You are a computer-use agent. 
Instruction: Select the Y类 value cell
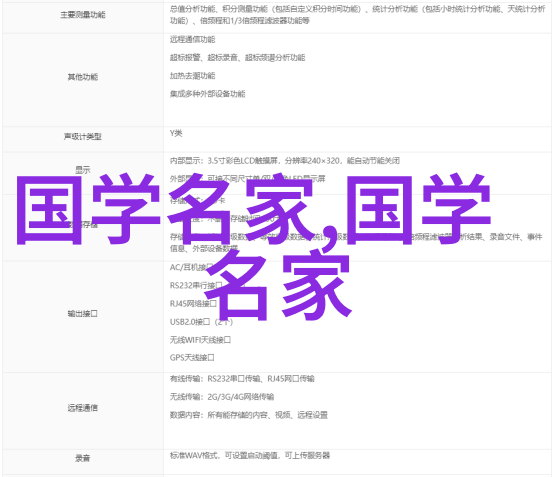tap(357, 140)
